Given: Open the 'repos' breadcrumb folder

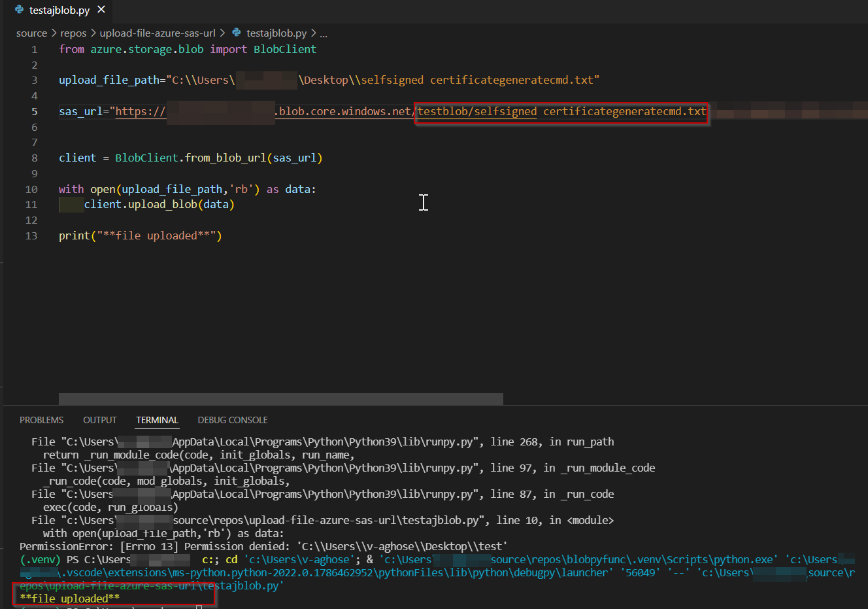Looking at the screenshot, I should point(73,33).
